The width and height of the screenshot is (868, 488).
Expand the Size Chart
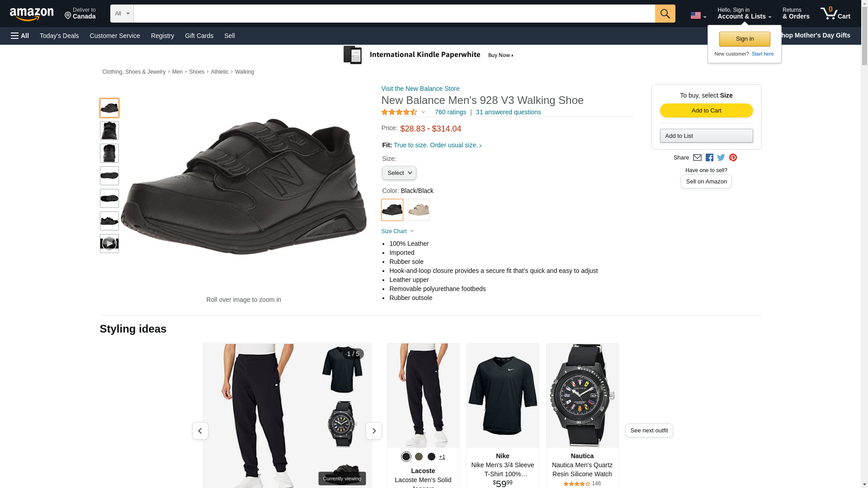tap(397, 231)
